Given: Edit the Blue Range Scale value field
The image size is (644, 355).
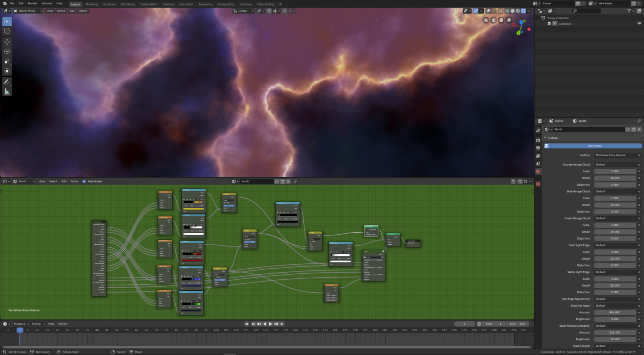Looking at the screenshot, I should pos(615,198).
